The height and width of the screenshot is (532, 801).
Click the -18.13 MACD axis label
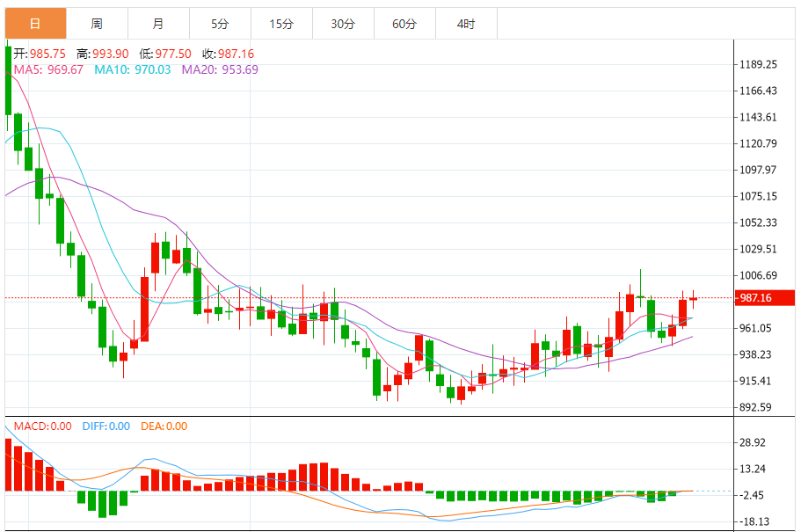754,521
